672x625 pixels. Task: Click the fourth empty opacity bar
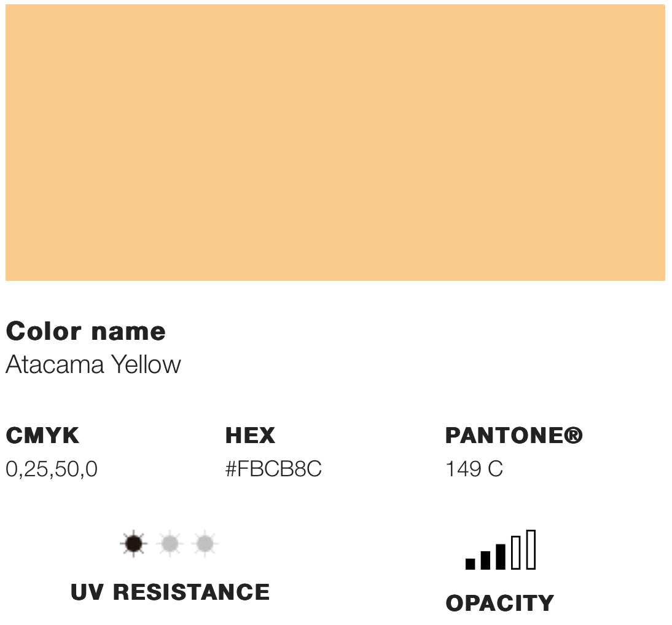point(516,552)
